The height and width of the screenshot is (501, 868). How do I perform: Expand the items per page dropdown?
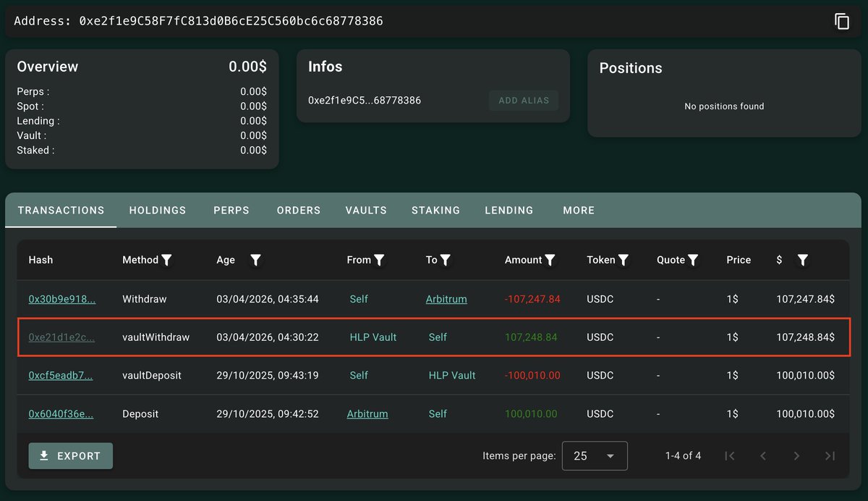(x=595, y=456)
